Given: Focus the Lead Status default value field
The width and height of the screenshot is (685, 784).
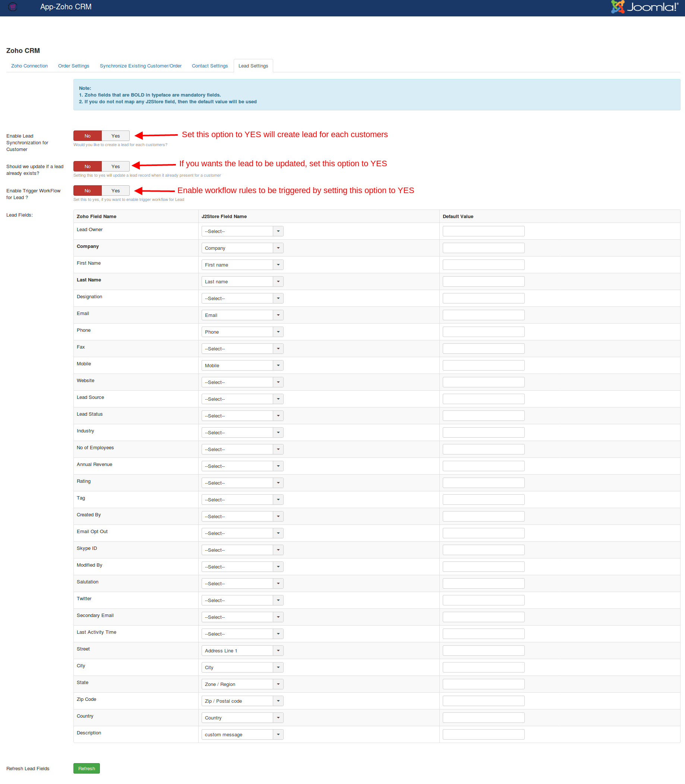Looking at the screenshot, I should [x=483, y=416].
